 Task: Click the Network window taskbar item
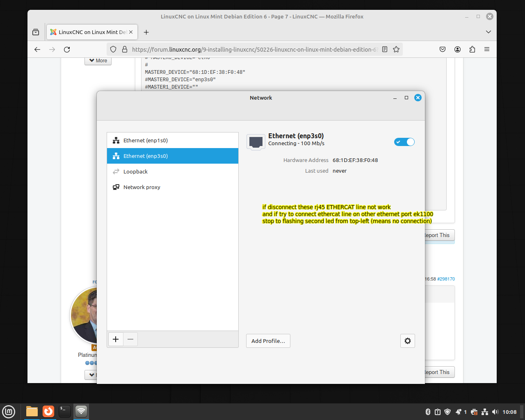tap(81, 411)
